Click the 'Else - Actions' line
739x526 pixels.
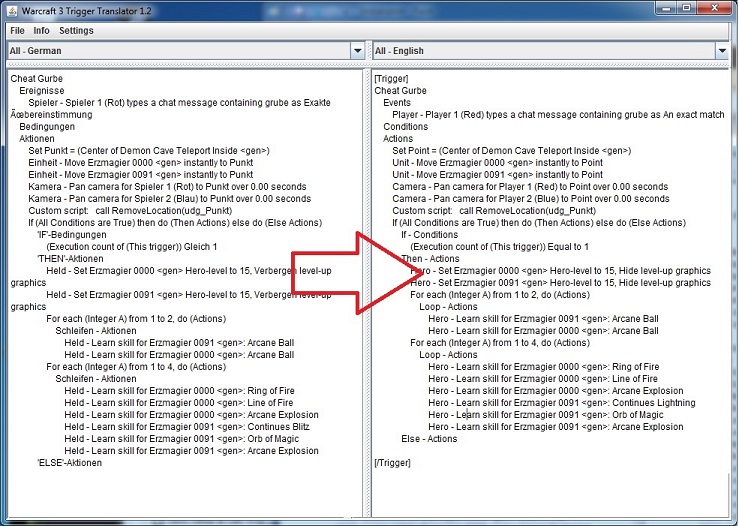click(429, 439)
